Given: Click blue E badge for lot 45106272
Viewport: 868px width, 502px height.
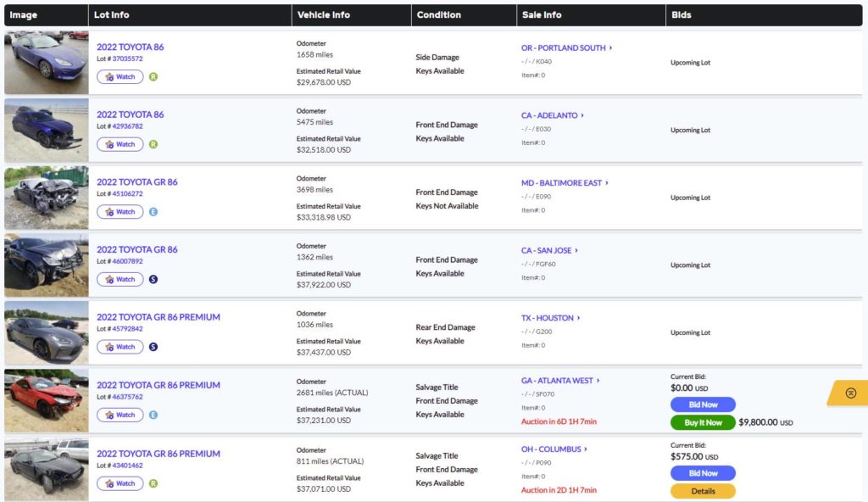Looking at the screenshot, I should [x=153, y=212].
